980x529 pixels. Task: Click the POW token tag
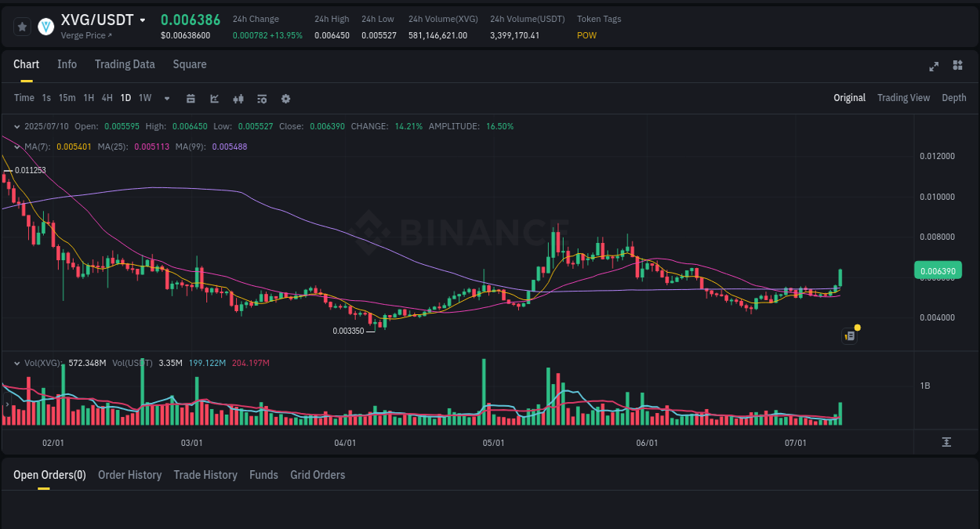(x=586, y=35)
